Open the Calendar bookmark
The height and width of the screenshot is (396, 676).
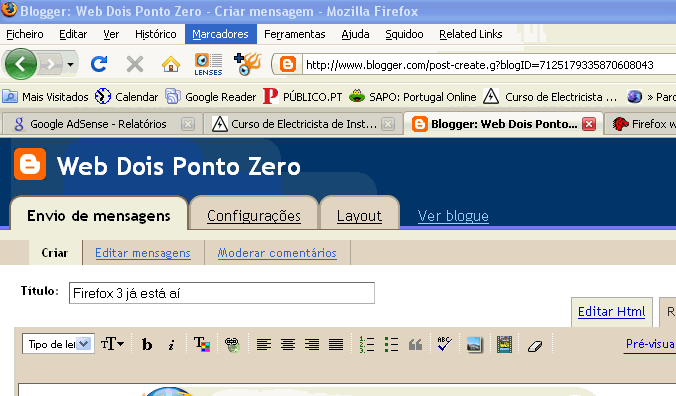point(126,97)
